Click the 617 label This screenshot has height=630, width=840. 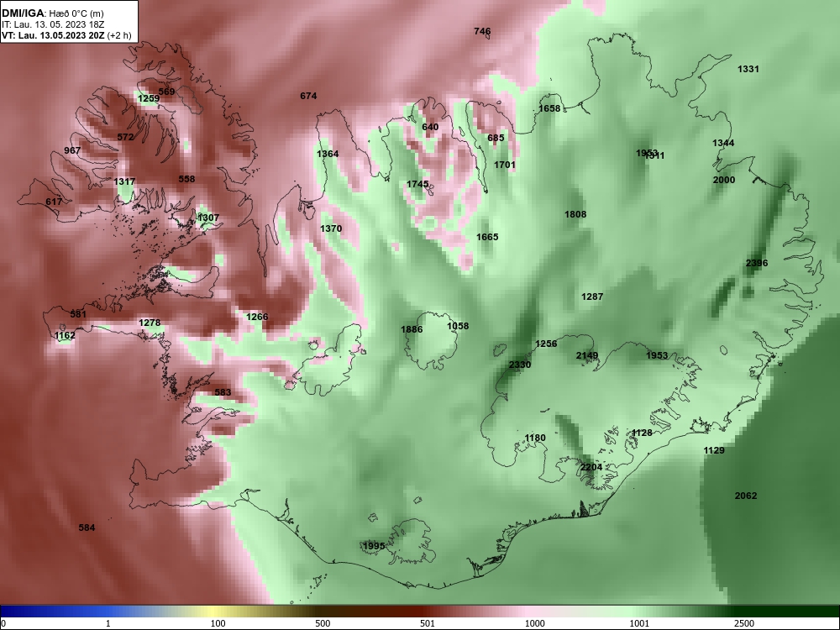point(54,202)
